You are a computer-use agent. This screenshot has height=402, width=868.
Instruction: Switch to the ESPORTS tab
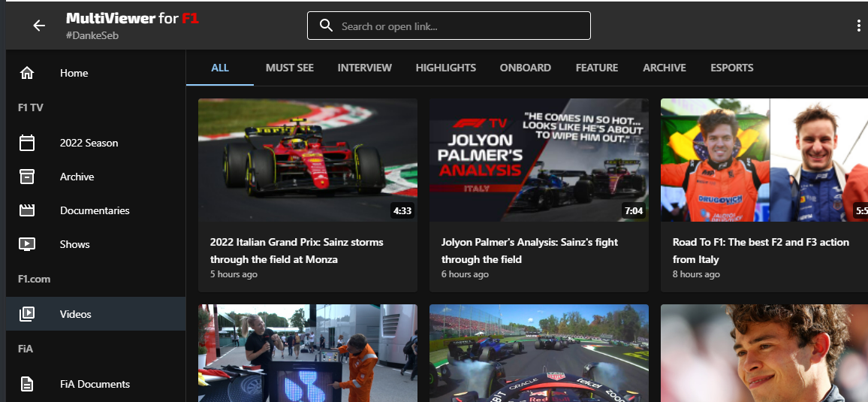pyautogui.click(x=732, y=68)
